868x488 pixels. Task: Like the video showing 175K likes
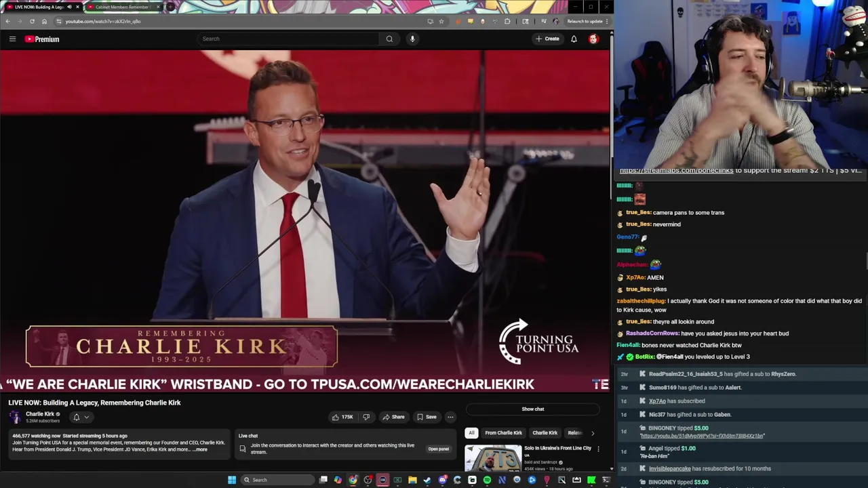pyautogui.click(x=342, y=417)
